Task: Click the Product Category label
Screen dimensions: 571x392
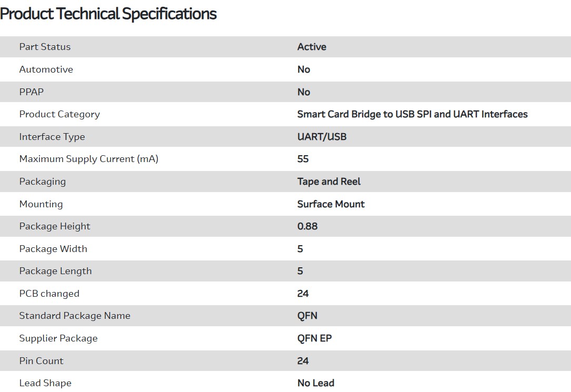Action: 59,114
